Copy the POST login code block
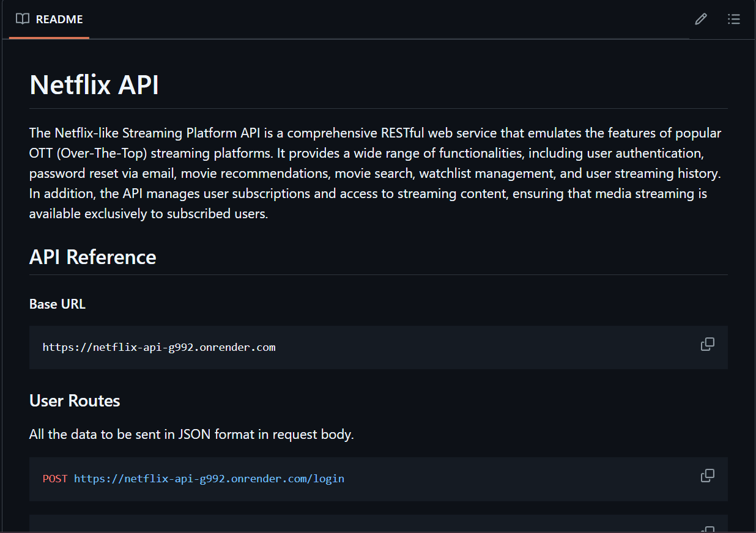This screenshot has height=533, width=756. [708, 476]
